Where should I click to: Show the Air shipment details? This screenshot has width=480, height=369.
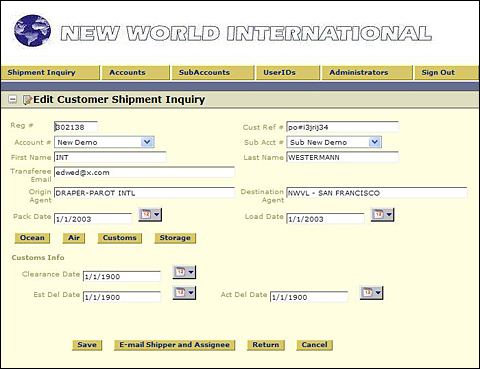(74, 238)
